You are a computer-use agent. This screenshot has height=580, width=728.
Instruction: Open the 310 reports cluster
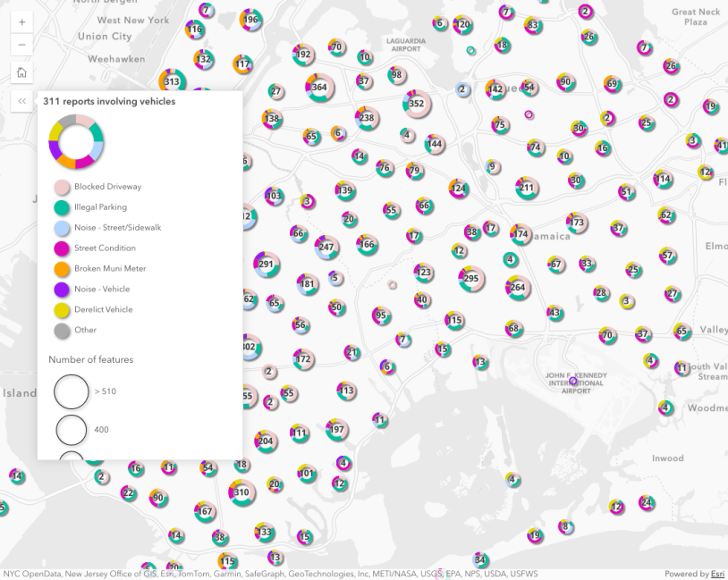[x=241, y=492]
